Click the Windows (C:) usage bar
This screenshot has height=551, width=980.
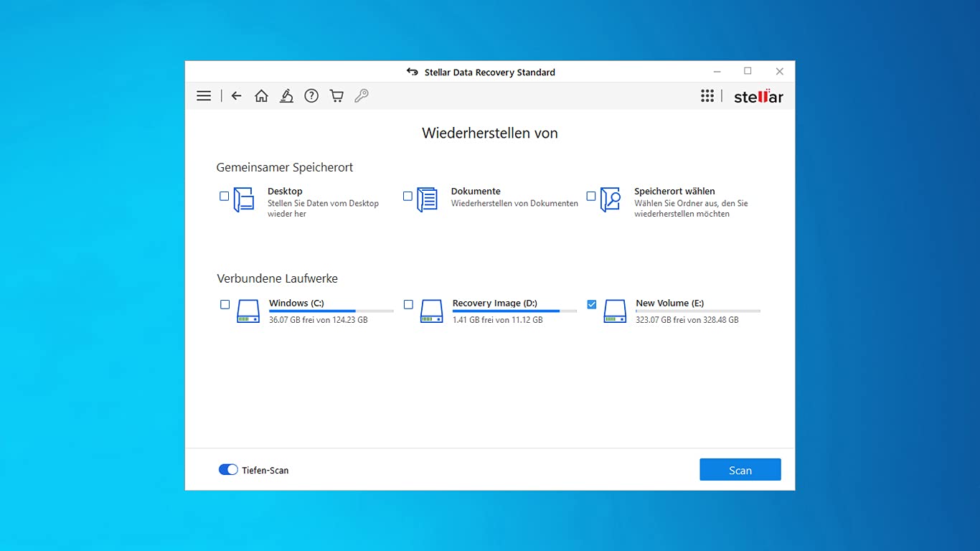[x=331, y=311]
